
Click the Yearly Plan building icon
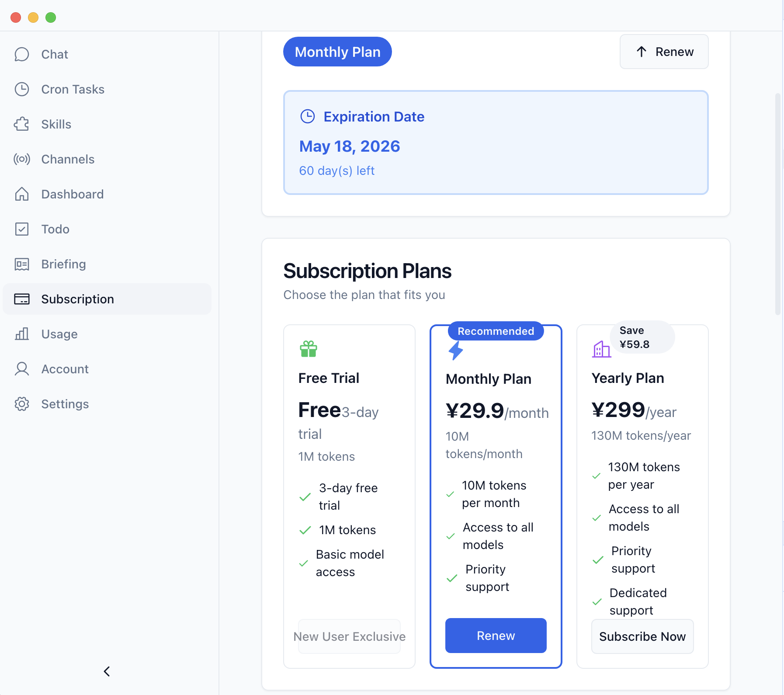[601, 349]
